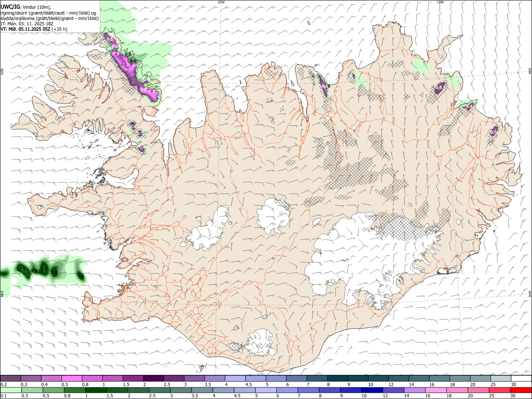Screen dimensions: 532x399
Task: Pick the purple snow swatch labeled 0.2
Action: 10,378
